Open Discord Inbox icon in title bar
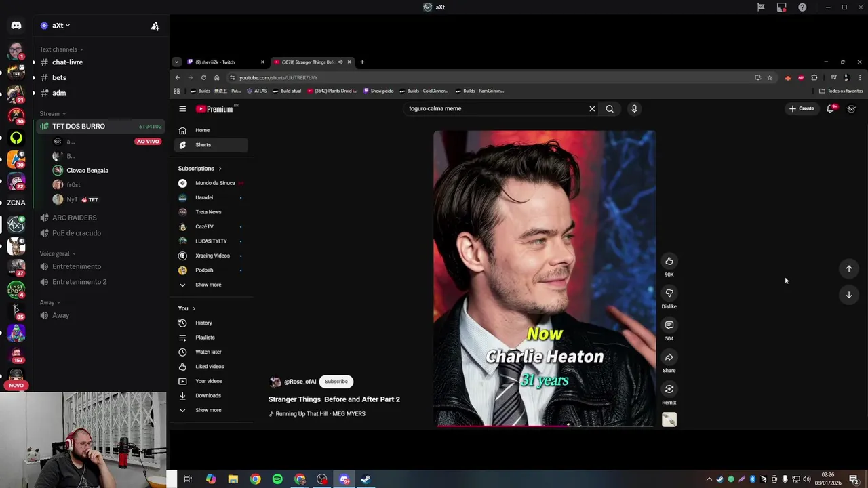This screenshot has width=868, height=488. [x=781, y=7]
